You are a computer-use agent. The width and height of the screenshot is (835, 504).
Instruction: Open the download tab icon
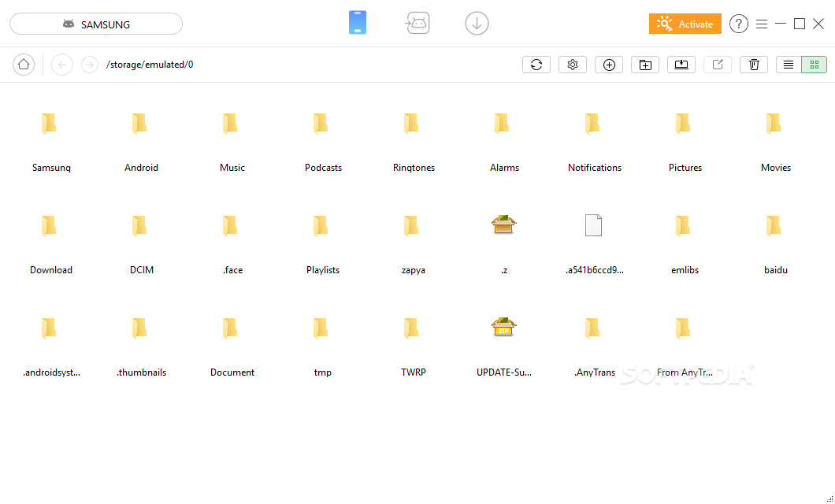pos(477,24)
